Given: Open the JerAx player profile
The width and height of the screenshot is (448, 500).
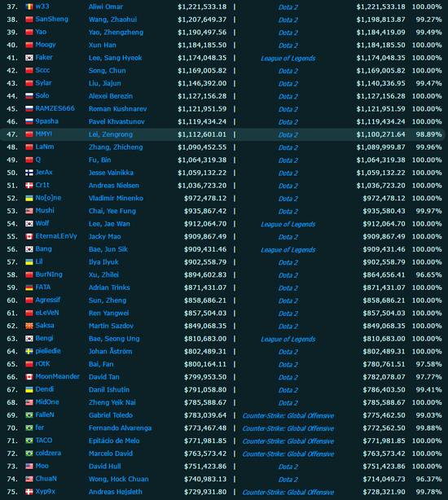Looking at the screenshot, I should 44,172.
